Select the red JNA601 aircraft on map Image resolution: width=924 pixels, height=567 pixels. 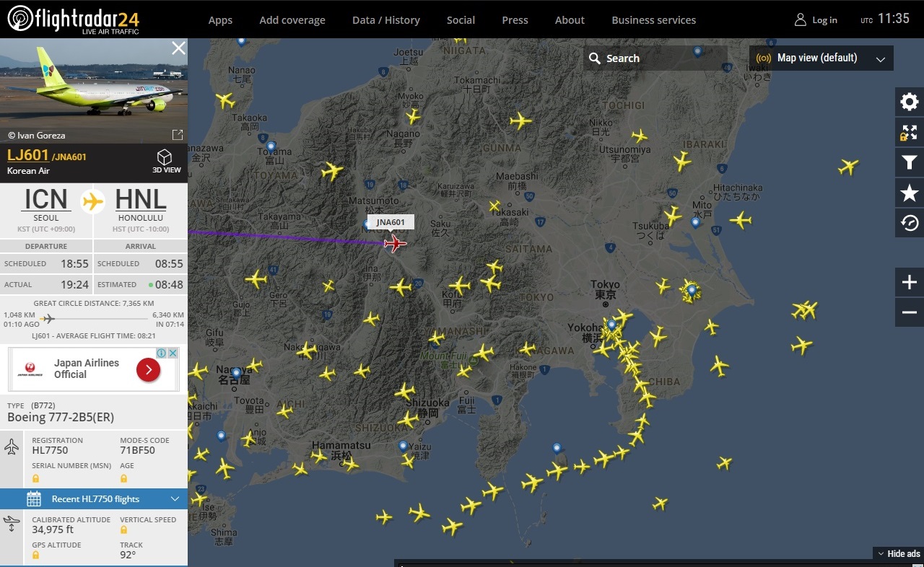click(394, 243)
